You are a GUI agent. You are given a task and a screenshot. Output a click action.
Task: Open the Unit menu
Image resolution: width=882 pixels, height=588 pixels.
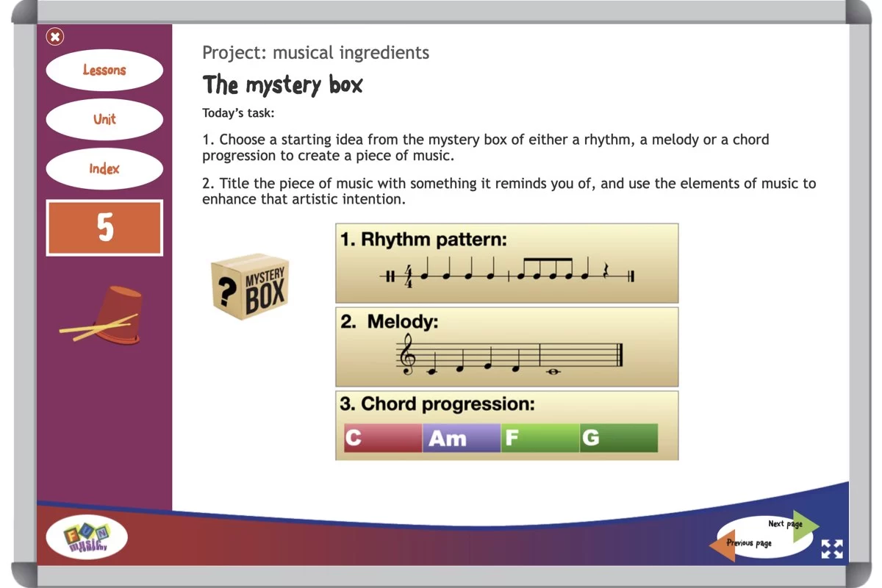point(104,119)
